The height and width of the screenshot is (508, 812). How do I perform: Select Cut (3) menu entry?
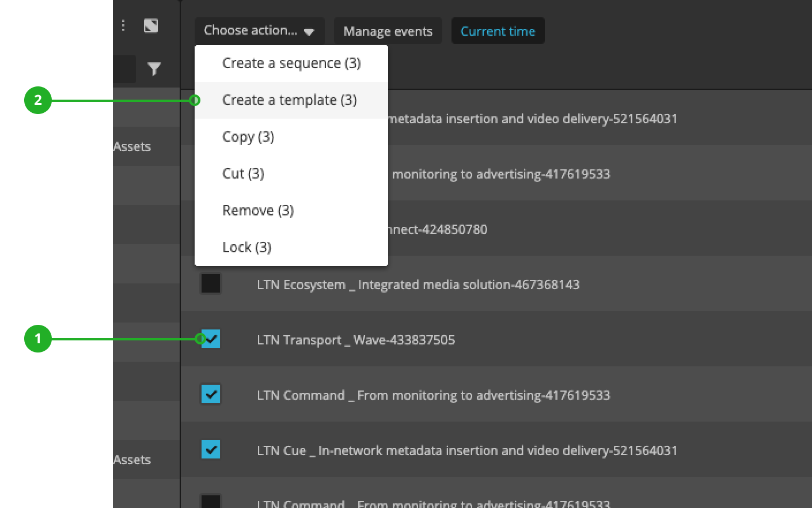243,174
